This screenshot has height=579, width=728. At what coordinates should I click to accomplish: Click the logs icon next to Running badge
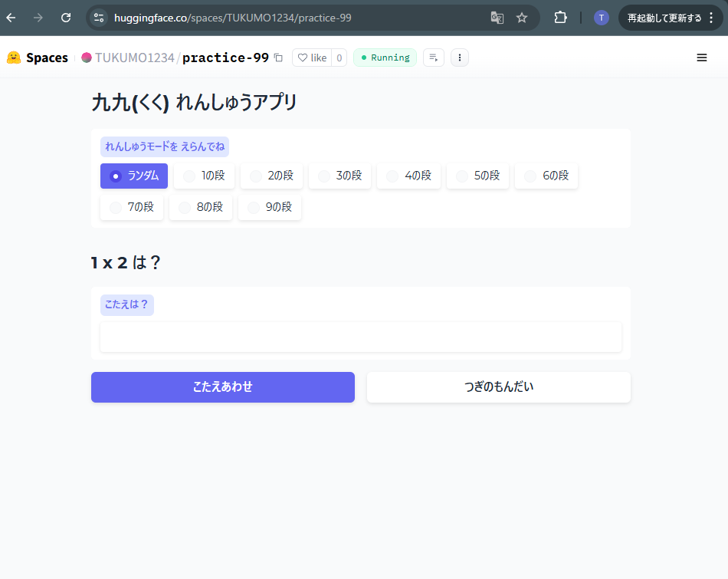tap(433, 58)
